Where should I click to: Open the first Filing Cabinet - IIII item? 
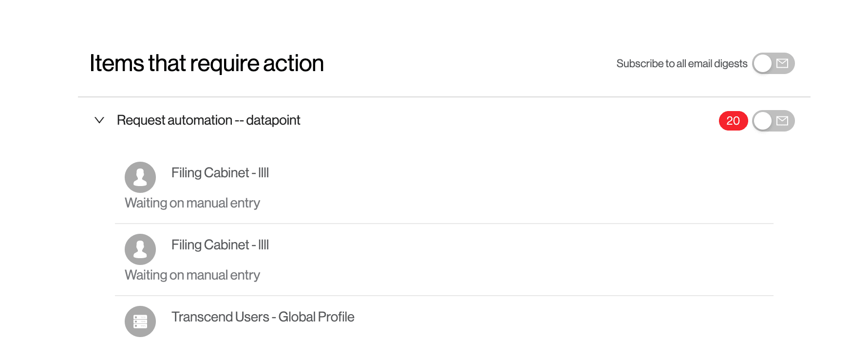click(x=220, y=173)
